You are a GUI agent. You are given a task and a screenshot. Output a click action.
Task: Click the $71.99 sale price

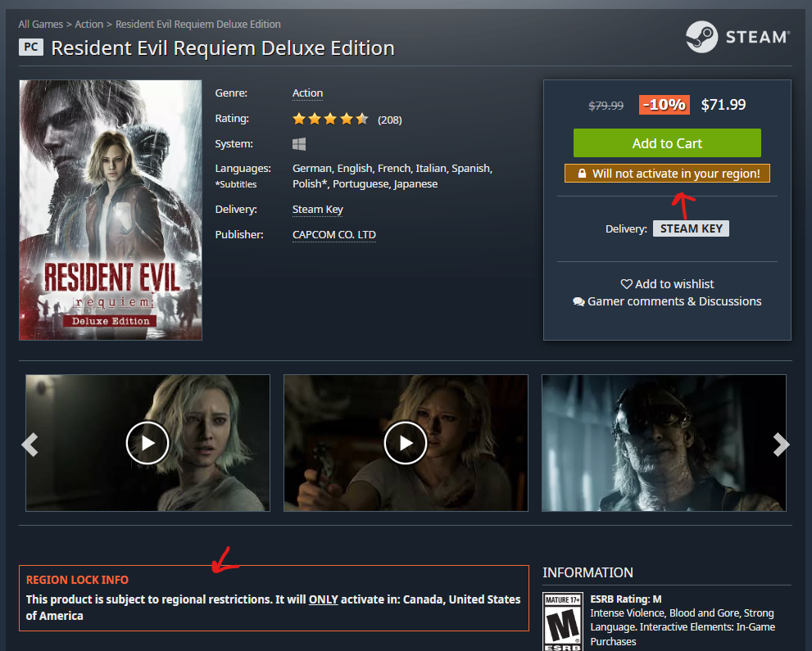[x=724, y=105]
